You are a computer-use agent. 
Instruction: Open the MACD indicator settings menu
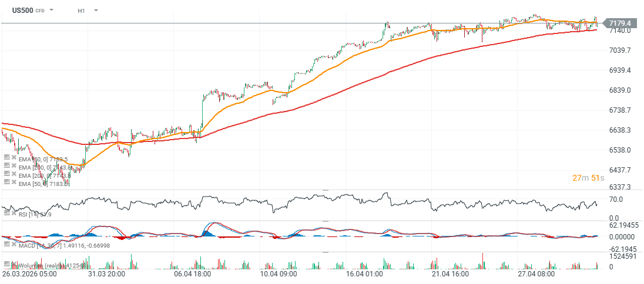pos(6,244)
